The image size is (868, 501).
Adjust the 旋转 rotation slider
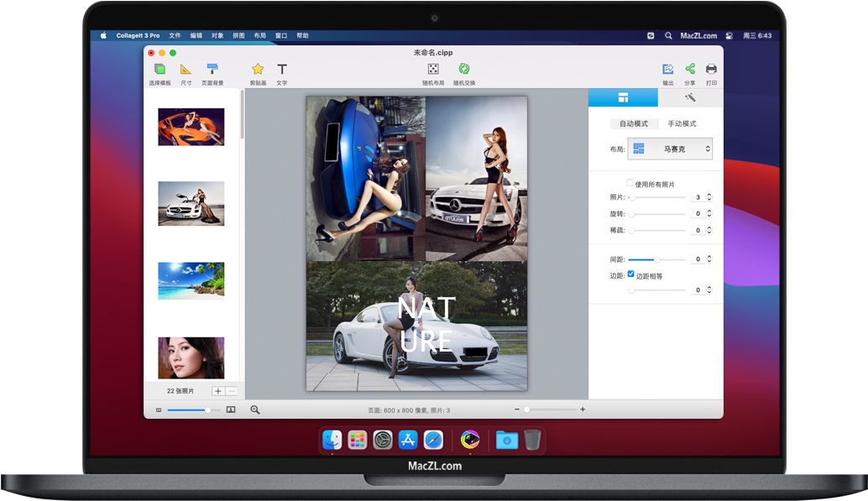click(x=657, y=214)
